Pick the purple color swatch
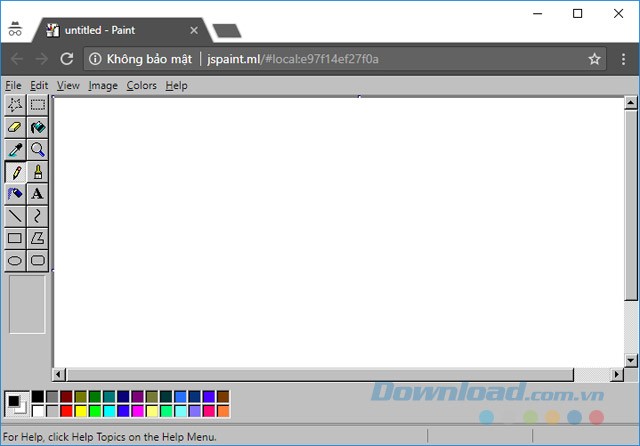Image resolution: width=640 pixels, height=446 pixels. 138,397
